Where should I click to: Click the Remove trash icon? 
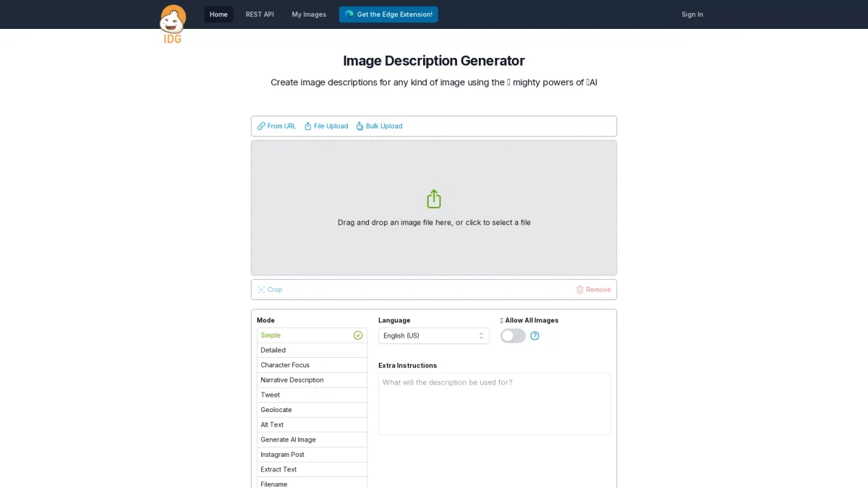579,289
